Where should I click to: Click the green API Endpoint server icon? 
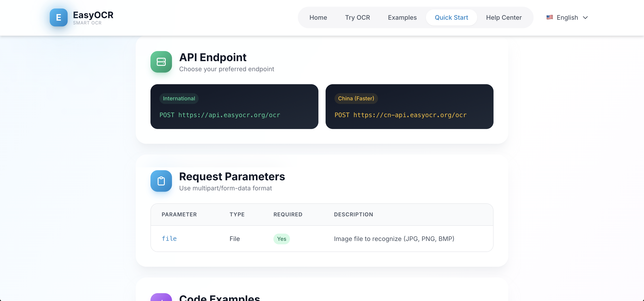tap(161, 62)
